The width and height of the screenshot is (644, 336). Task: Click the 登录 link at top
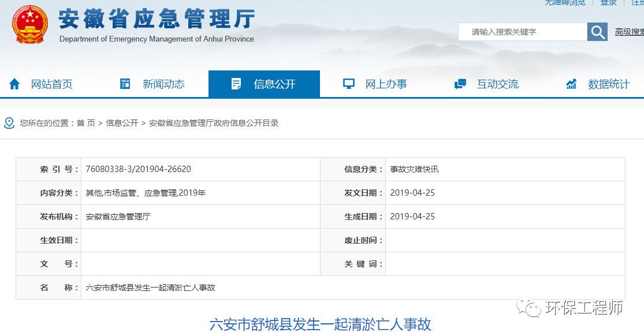pyautogui.click(x=608, y=2)
